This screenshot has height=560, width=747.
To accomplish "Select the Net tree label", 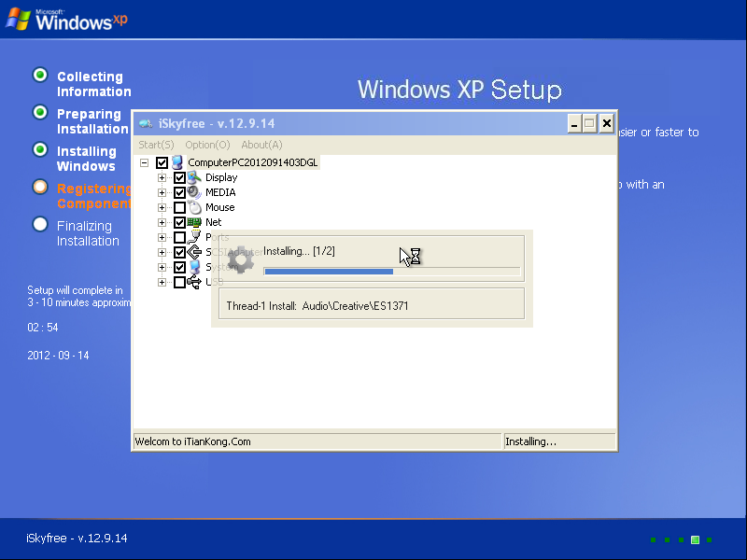I will point(214,222).
